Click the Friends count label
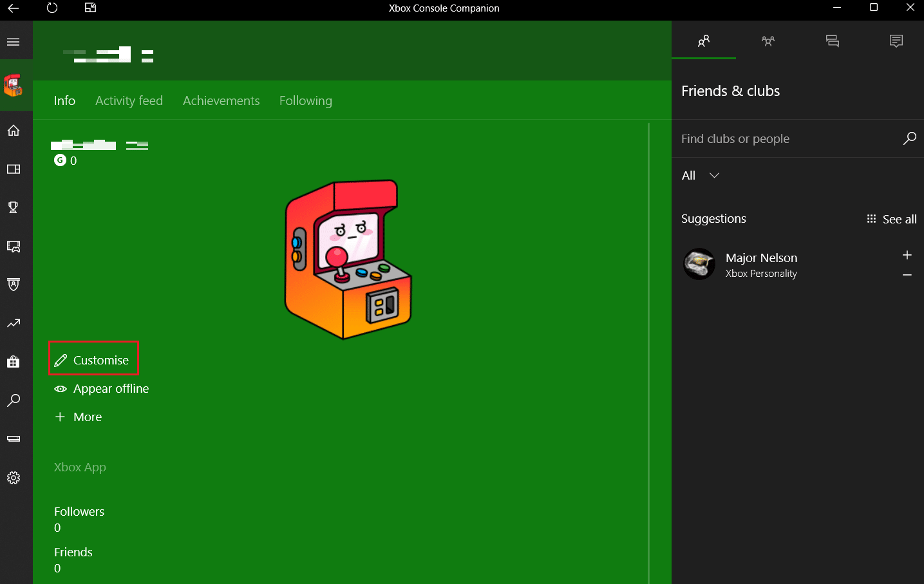Viewport: 924px width, 584px height. pos(73,552)
